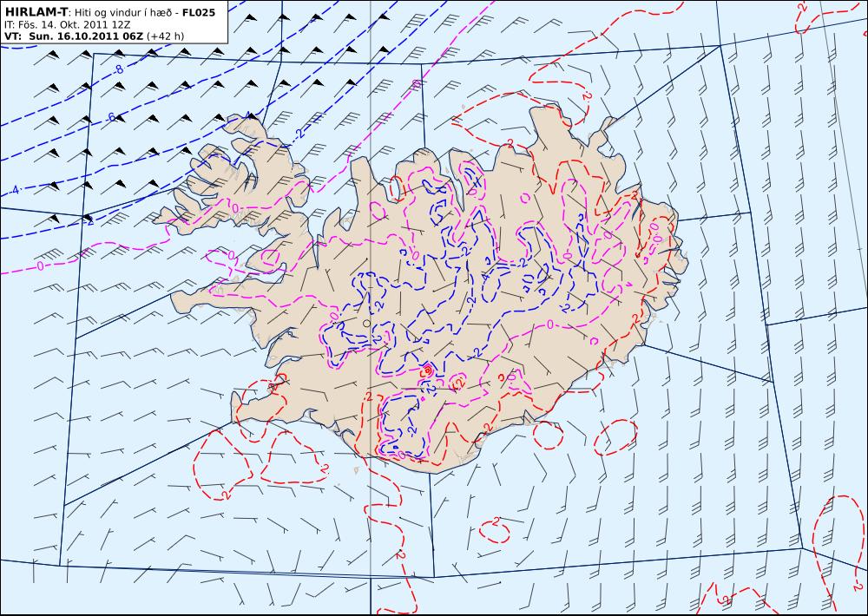The width and height of the screenshot is (868, 616).
Task: Select the 'IT: Fös. 14. Okt. 2011 12Z' line
Action: (67, 25)
